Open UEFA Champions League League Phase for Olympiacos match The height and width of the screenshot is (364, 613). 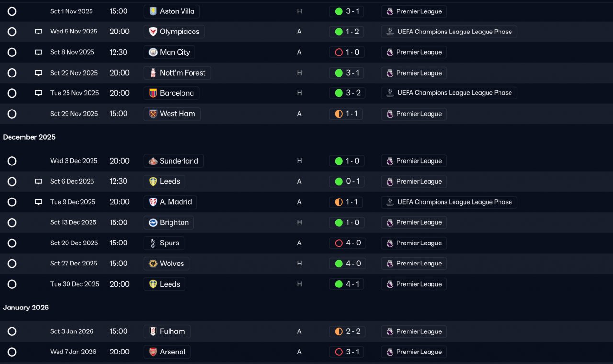(449, 32)
